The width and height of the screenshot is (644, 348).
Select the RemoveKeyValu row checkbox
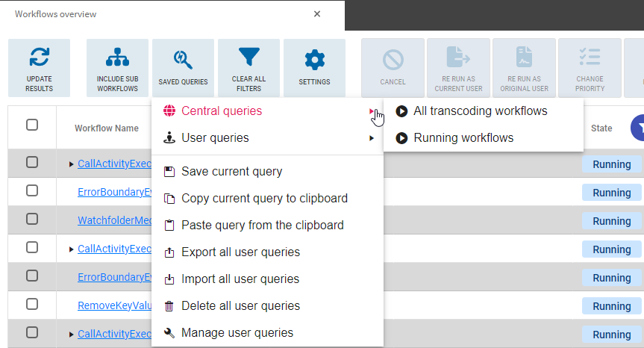[32, 305]
